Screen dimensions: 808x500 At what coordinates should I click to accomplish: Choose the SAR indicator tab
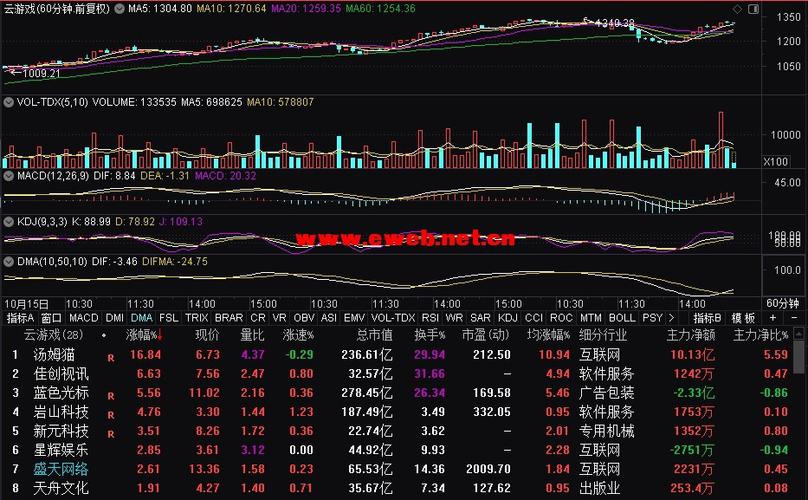[480, 318]
